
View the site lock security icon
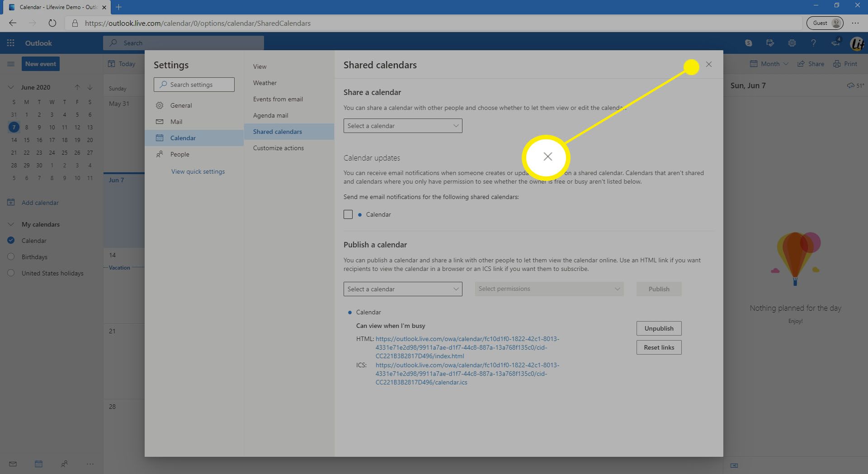pyautogui.click(x=75, y=23)
